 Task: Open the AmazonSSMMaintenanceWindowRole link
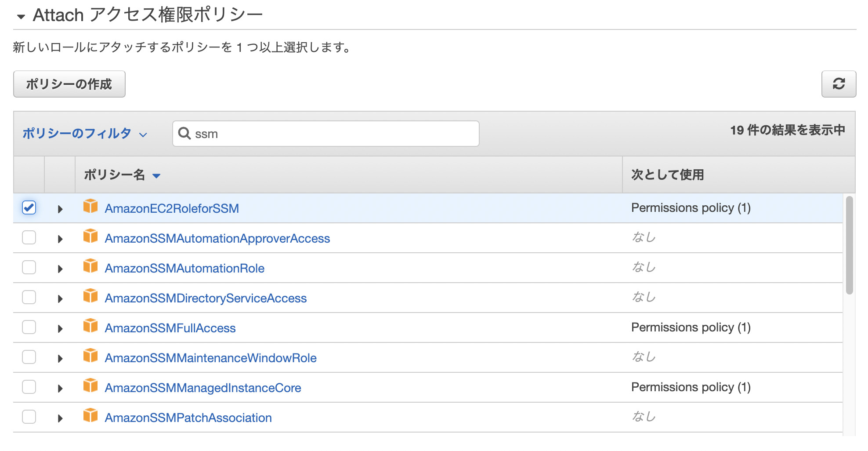[x=210, y=358]
